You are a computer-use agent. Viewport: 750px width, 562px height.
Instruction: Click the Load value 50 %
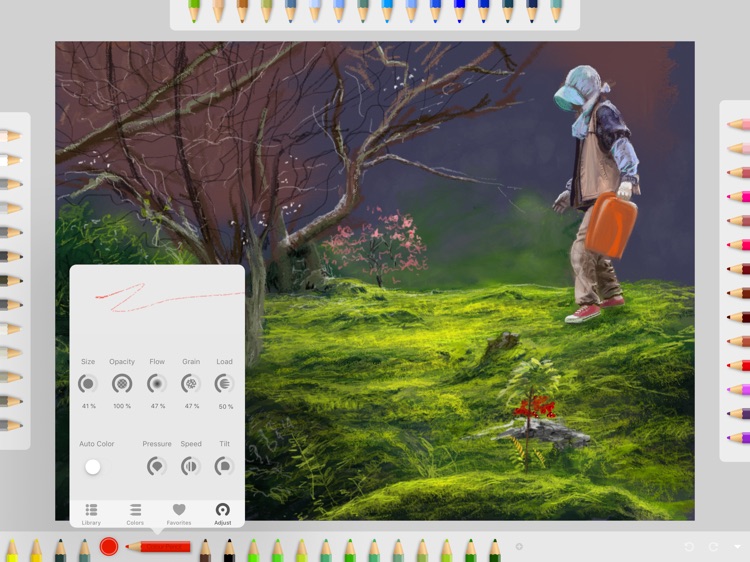coord(226,407)
